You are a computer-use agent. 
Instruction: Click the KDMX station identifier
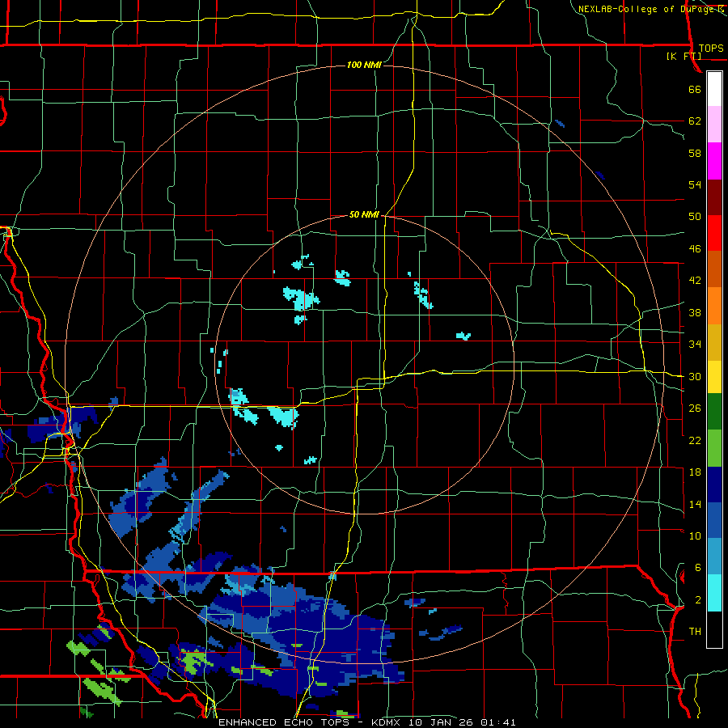click(x=386, y=722)
